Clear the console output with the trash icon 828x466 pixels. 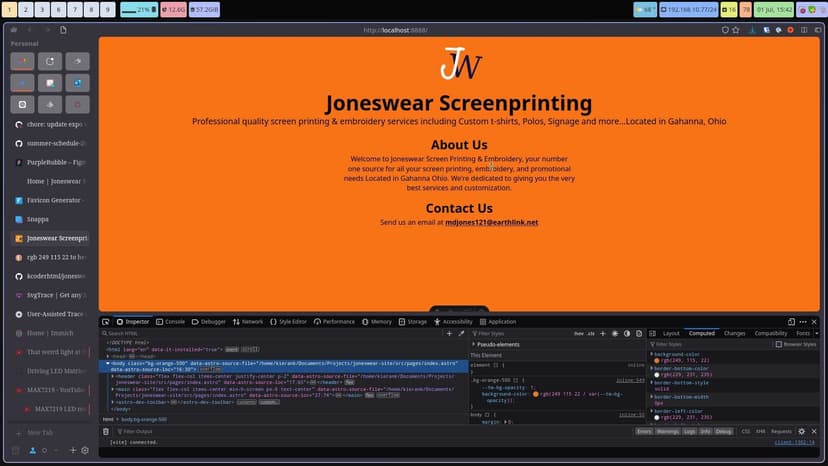[x=106, y=431]
